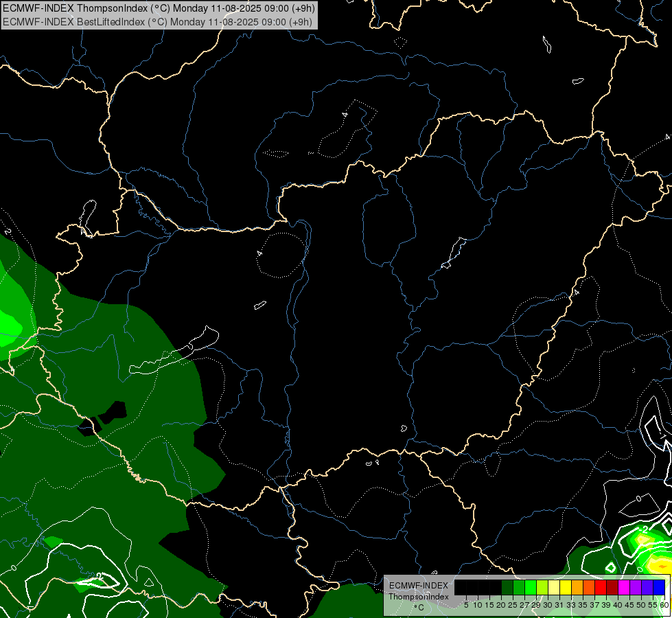The height and width of the screenshot is (618, 672).
Task: Click the ThompsonIndex title line in header
Action: click(x=159, y=8)
